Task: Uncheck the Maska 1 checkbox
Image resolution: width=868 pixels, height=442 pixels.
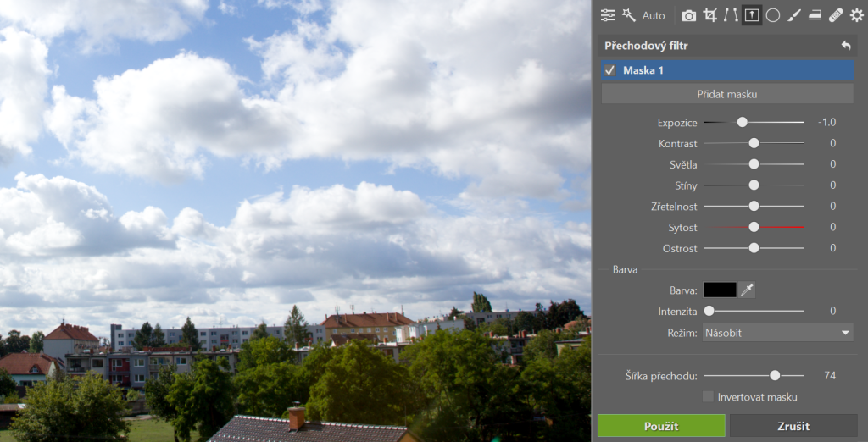Action: tap(609, 70)
